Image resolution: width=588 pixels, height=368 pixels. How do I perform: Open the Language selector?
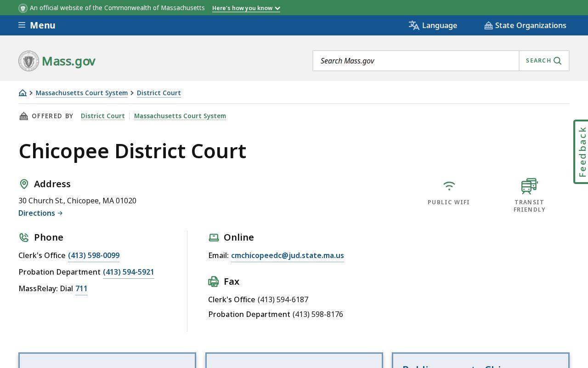433,25
